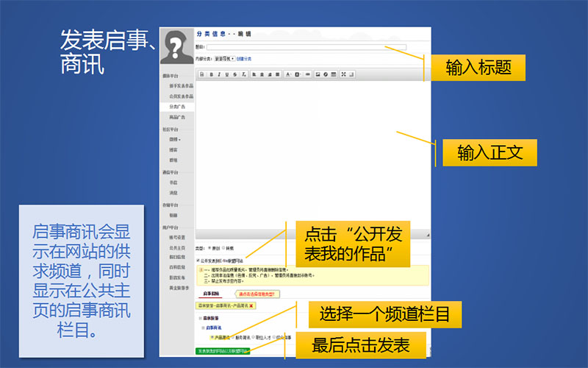Screen dimensions: 588x368
Task: Insert a table using toolbar icon
Action: [x=334, y=74]
